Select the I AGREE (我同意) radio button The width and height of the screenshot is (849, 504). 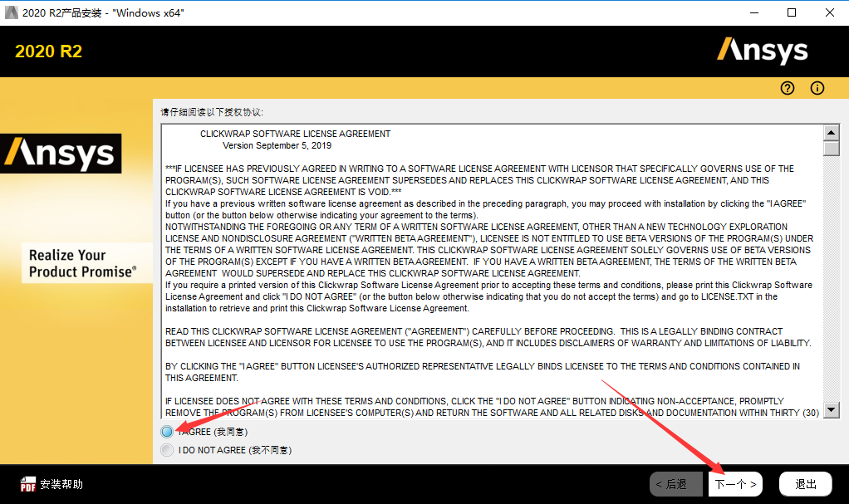coord(167,432)
